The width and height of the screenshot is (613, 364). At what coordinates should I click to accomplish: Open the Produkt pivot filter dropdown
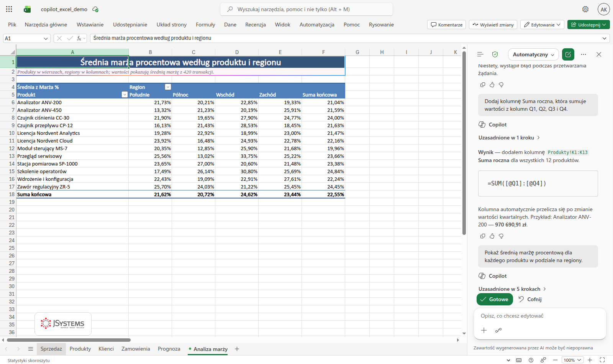pos(125,95)
